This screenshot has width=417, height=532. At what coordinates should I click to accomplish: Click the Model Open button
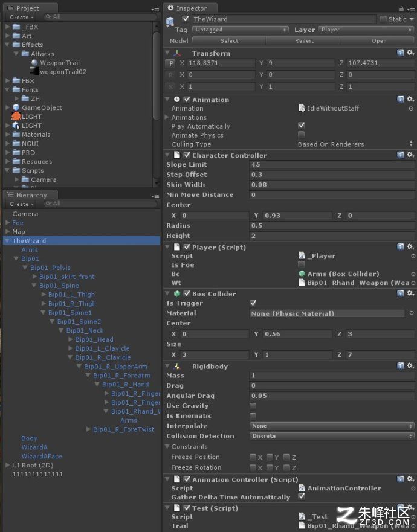pos(379,40)
